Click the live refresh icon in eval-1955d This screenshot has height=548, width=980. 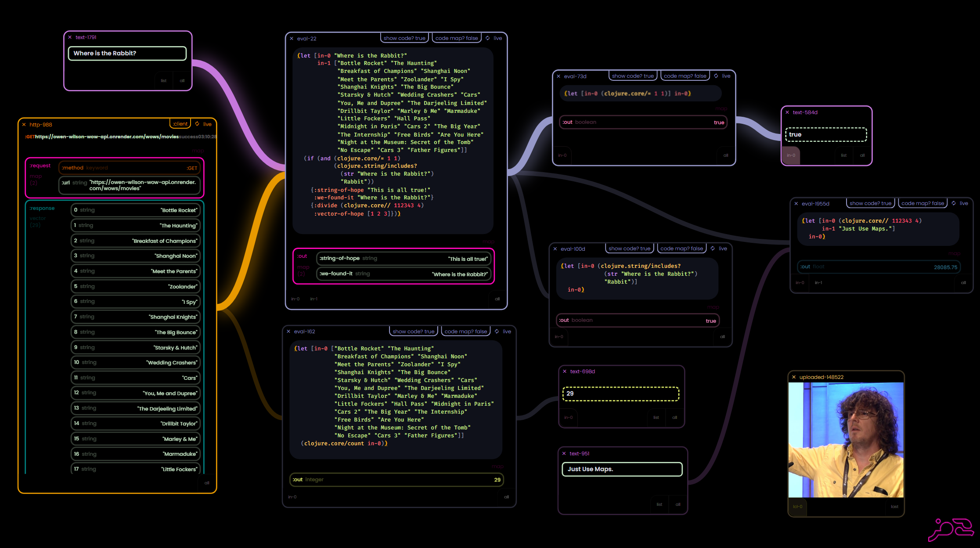(954, 203)
